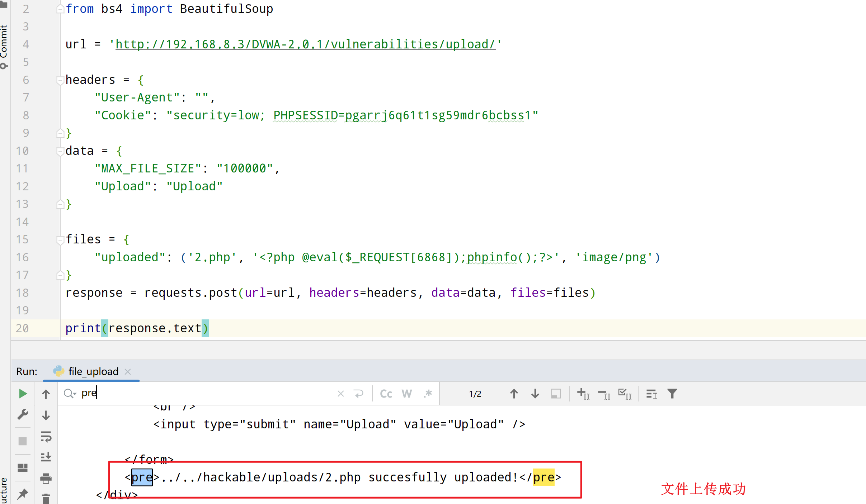
Task: Toggle Match Case (Cc) search option
Action: 386,394
